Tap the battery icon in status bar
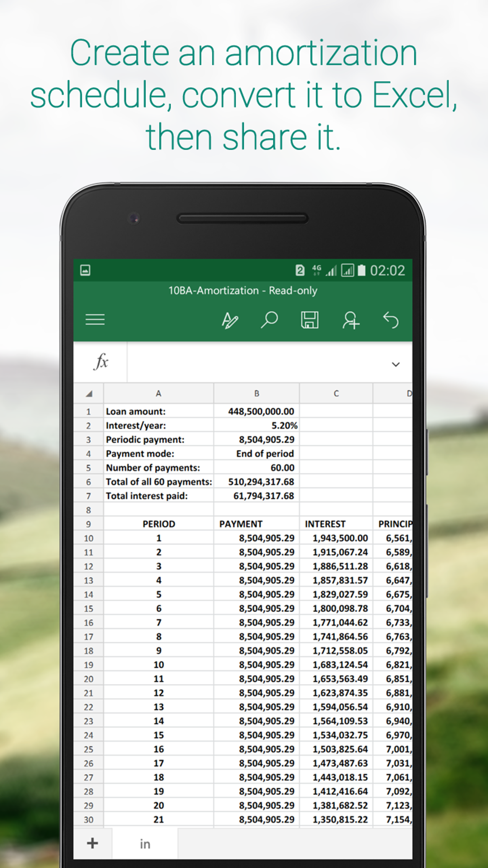Viewport: 488px width, 868px height. (x=362, y=271)
